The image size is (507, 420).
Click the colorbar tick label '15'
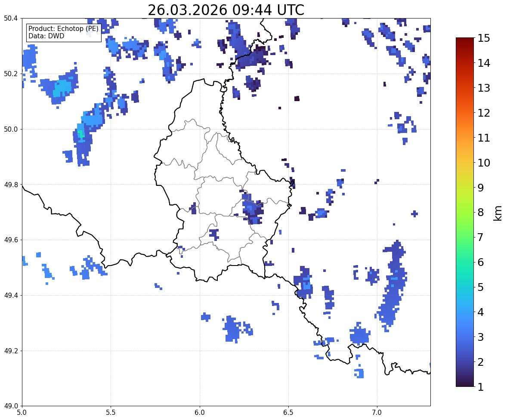pyautogui.click(x=484, y=38)
